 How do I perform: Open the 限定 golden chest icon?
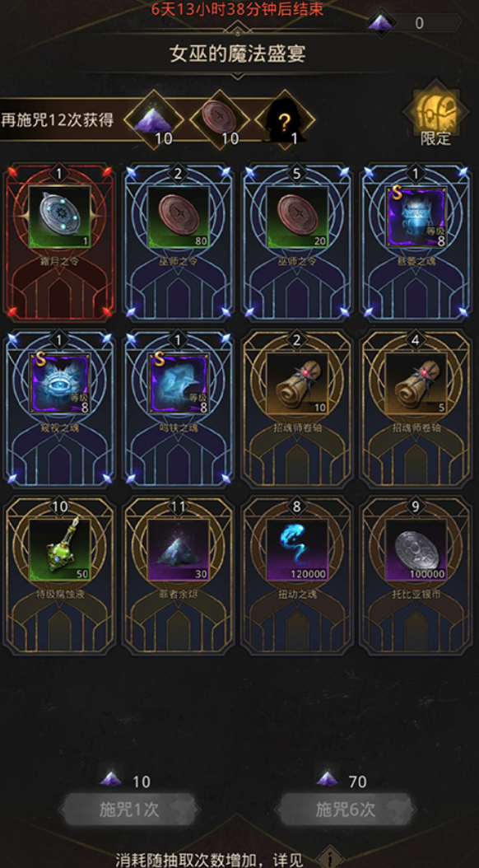pyautogui.click(x=436, y=114)
